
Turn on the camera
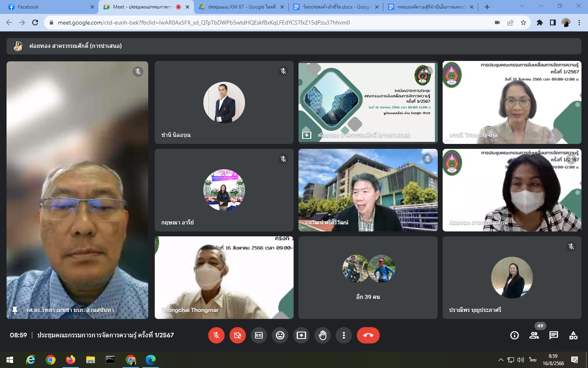point(238,335)
